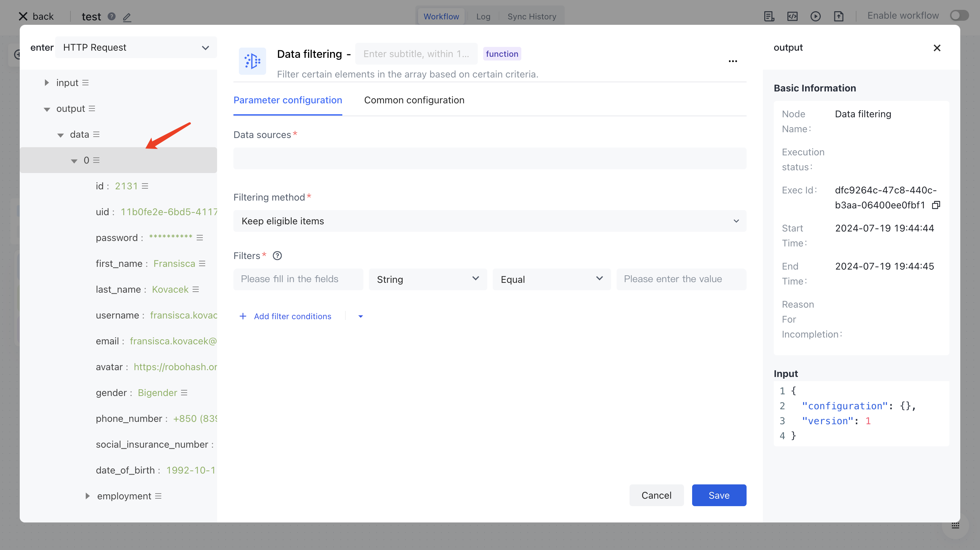This screenshot has width=980, height=550.
Task: Click the Save button
Action: 719,495
